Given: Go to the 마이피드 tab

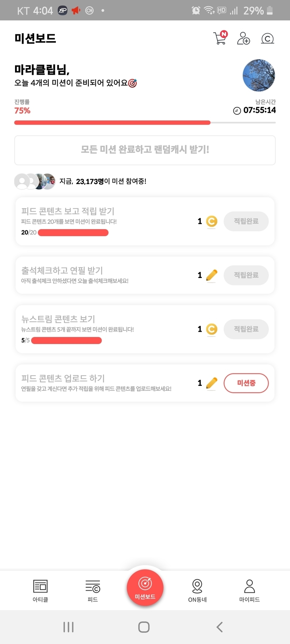Looking at the screenshot, I should tap(249, 591).
